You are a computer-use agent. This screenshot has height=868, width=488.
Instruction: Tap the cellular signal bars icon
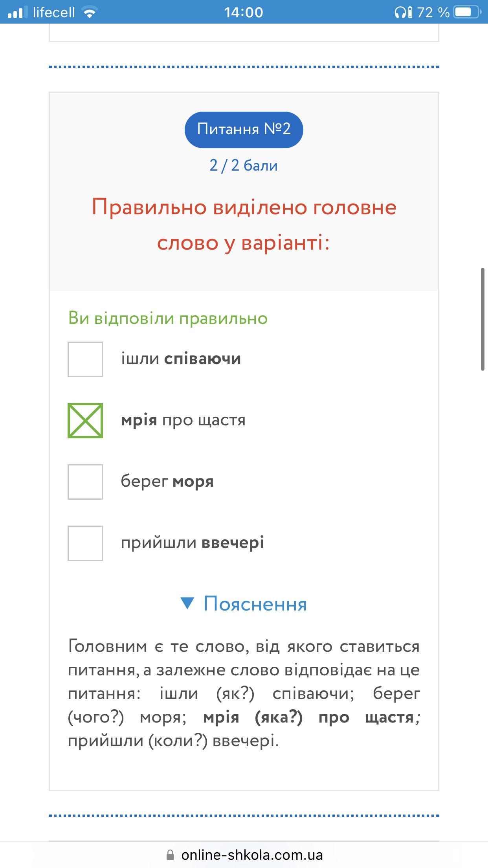point(17,12)
